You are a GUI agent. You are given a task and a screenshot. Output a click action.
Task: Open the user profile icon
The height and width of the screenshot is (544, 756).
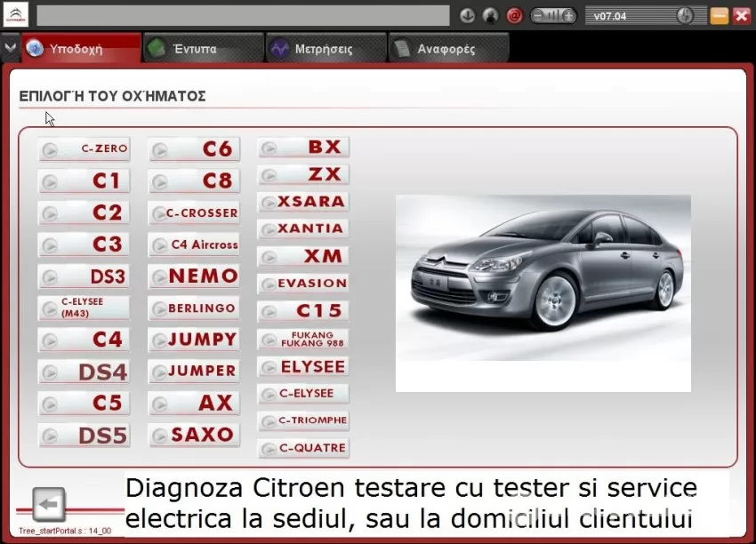point(490,16)
